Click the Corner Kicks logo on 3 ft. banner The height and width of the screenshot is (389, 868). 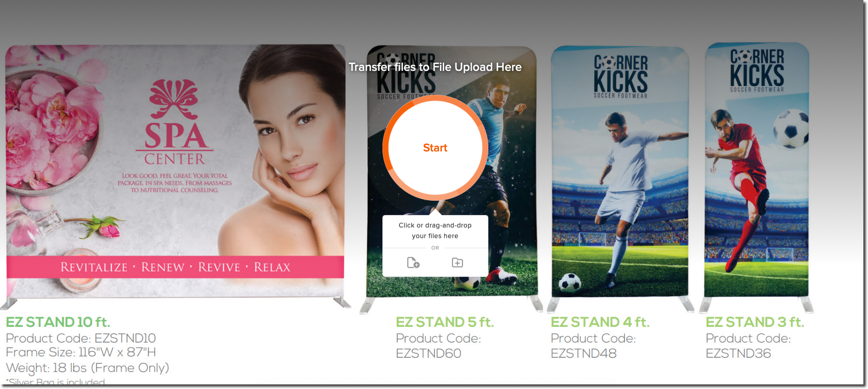click(757, 70)
